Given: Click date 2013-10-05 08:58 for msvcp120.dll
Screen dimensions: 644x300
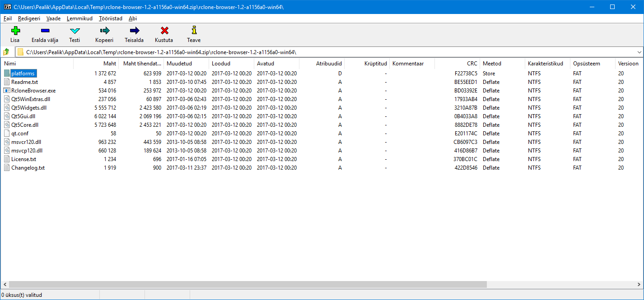Looking at the screenshot, I should 187,150.
